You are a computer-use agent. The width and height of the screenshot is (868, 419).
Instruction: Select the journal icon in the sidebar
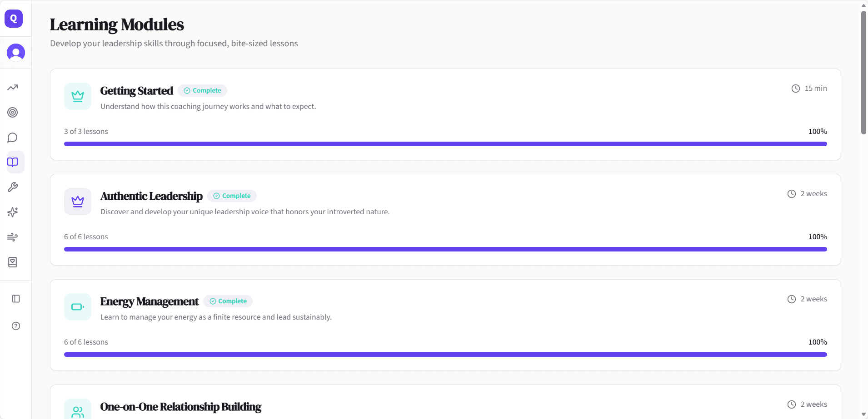pos(13,262)
